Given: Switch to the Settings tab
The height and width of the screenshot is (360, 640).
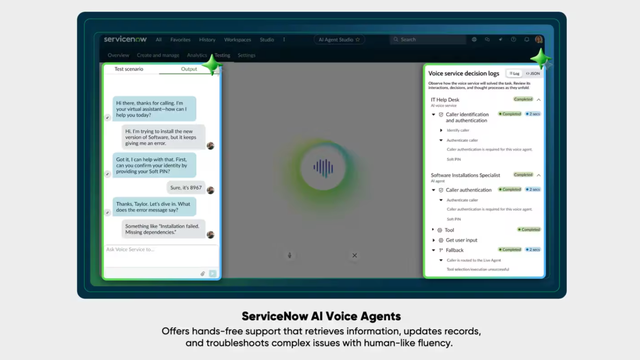Looking at the screenshot, I should pos(247,55).
